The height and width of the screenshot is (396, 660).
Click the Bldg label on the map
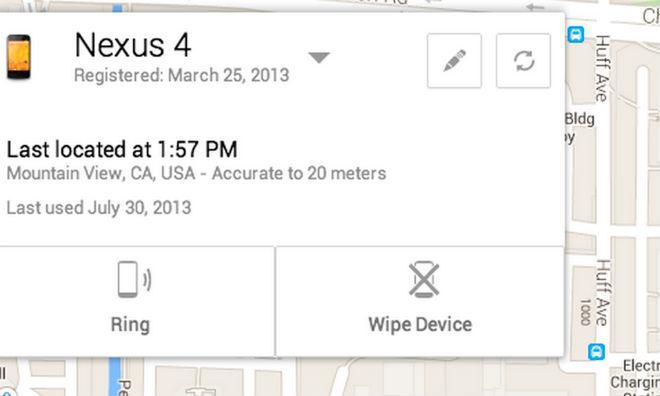(580, 119)
